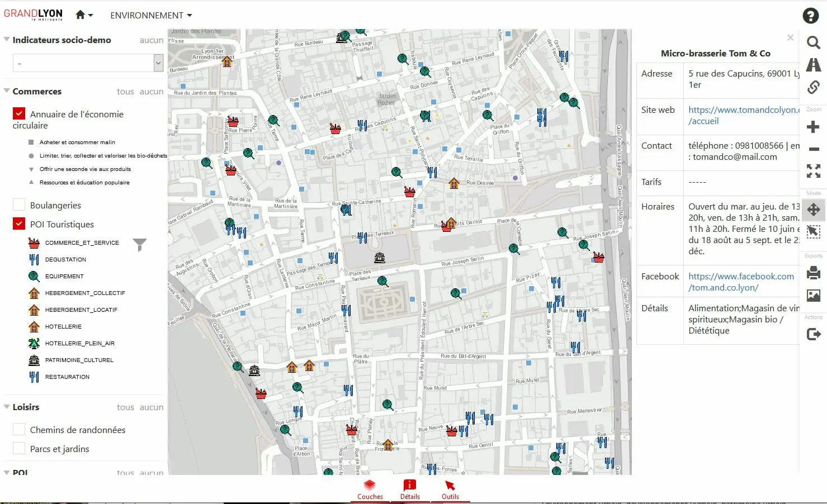This screenshot has width=827, height=504.
Task: Switch to the Couches tab
Action: click(370, 489)
